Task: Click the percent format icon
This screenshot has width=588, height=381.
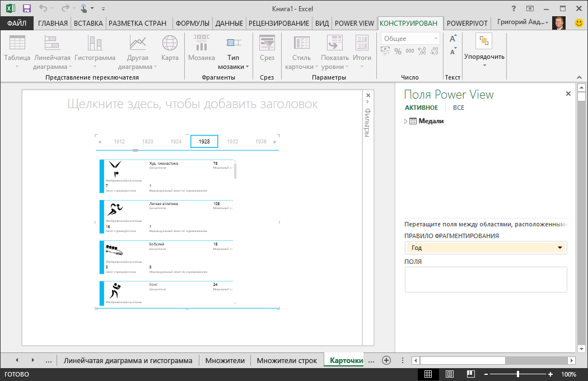Action: 398,52
